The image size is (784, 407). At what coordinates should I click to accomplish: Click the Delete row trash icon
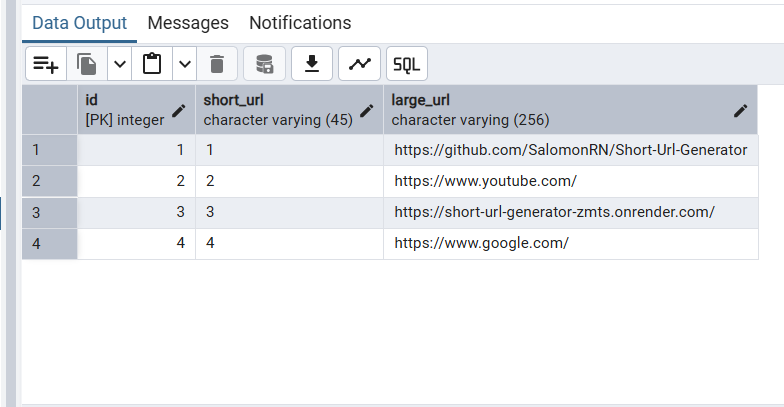tap(216, 64)
